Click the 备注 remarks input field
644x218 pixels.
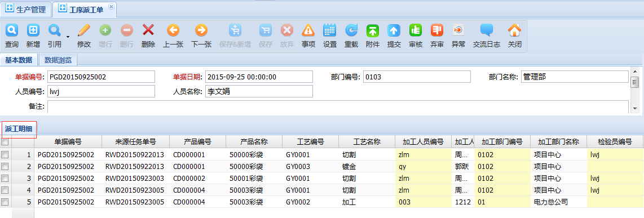point(338,106)
